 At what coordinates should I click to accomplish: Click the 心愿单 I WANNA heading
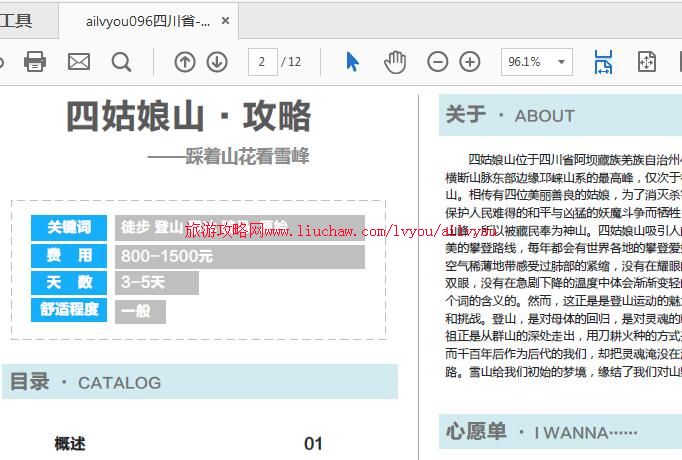pyautogui.click(x=541, y=432)
